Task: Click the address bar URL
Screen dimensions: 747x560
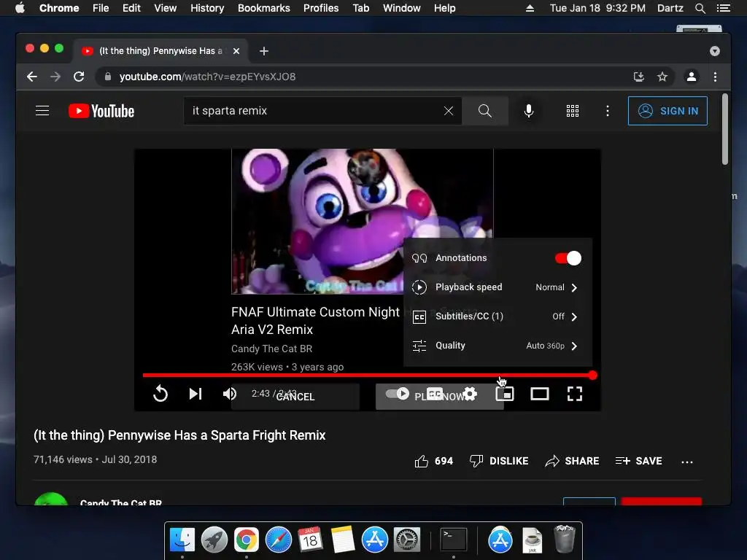Action: pos(207,77)
